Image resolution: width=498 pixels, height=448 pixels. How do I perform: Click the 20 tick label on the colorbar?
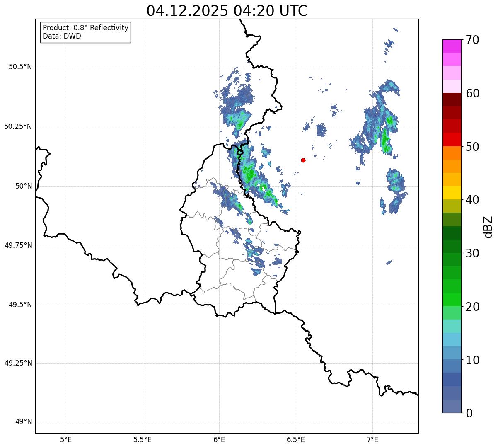click(x=472, y=307)
